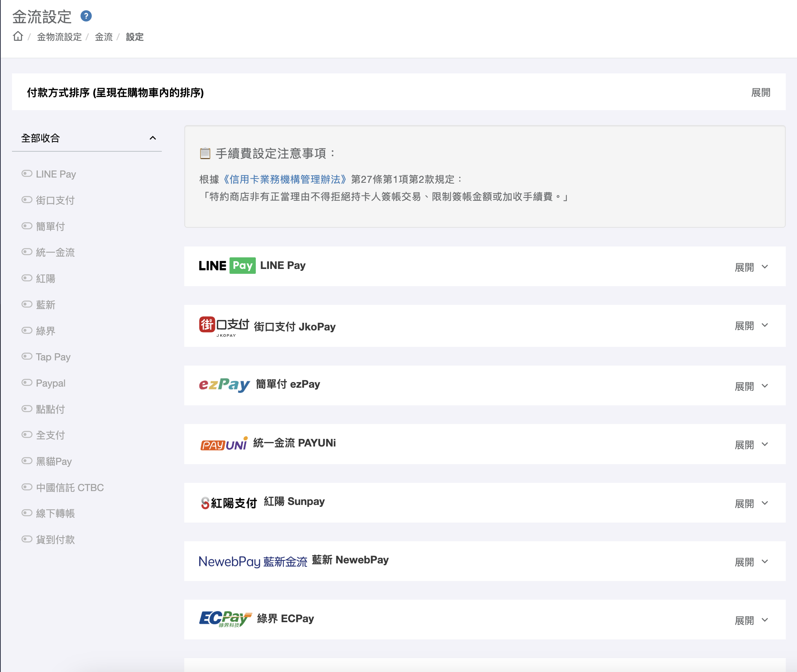This screenshot has height=672, width=797.
Task: Expand the LINE Pay panel chevron
Action: pyautogui.click(x=765, y=267)
